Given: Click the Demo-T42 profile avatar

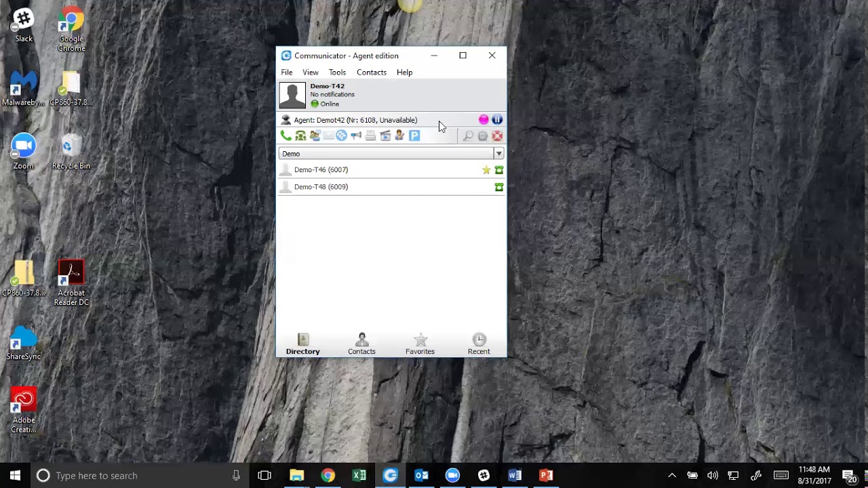Looking at the screenshot, I should pyautogui.click(x=292, y=96).
